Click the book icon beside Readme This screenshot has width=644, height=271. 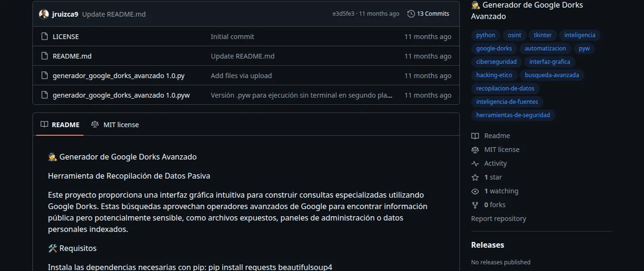click(x=475, y=136)
